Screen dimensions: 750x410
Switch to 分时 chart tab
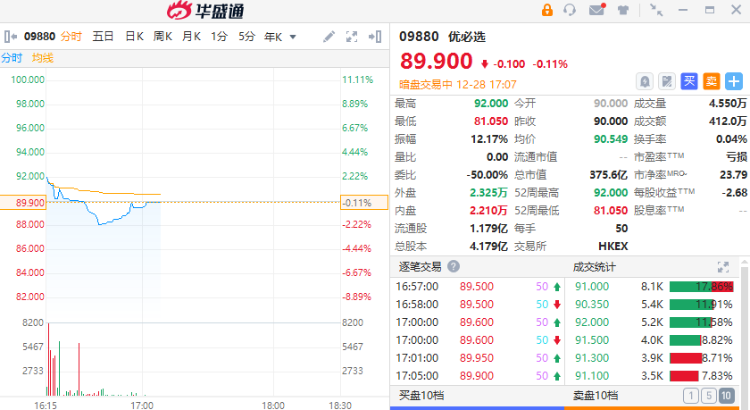[71, 36]
